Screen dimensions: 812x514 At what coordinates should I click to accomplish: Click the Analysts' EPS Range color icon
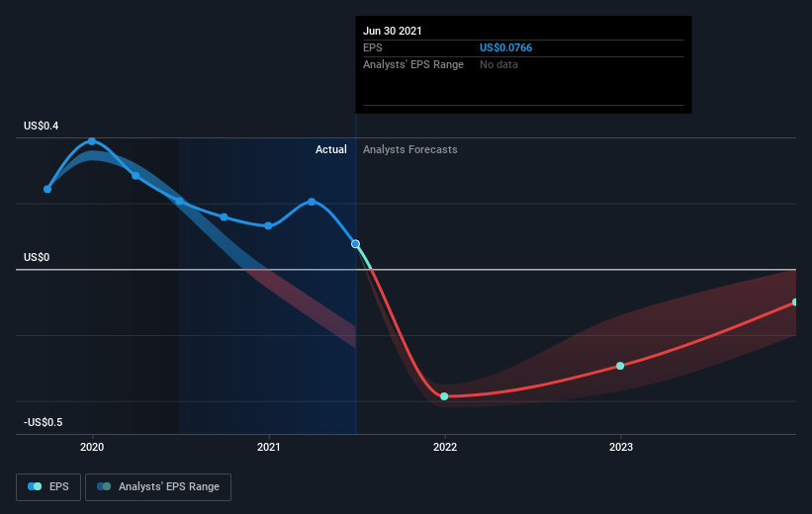tap(104, 486)
